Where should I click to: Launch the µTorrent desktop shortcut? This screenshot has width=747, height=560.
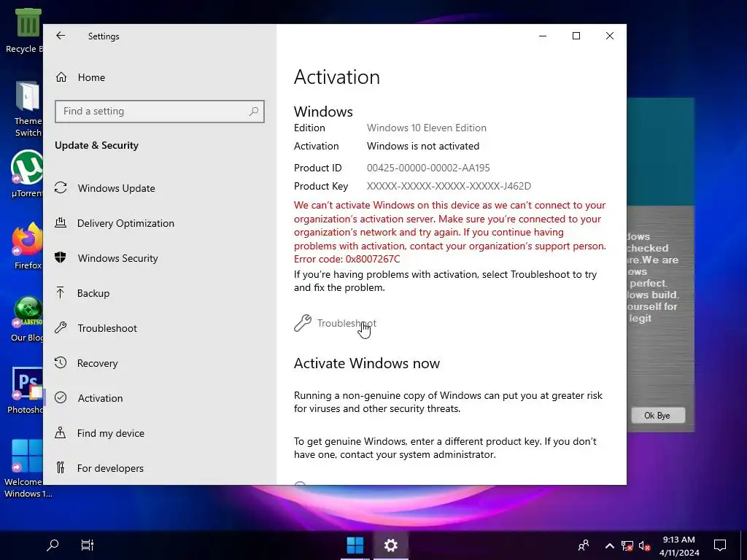[x=27, y=174]
